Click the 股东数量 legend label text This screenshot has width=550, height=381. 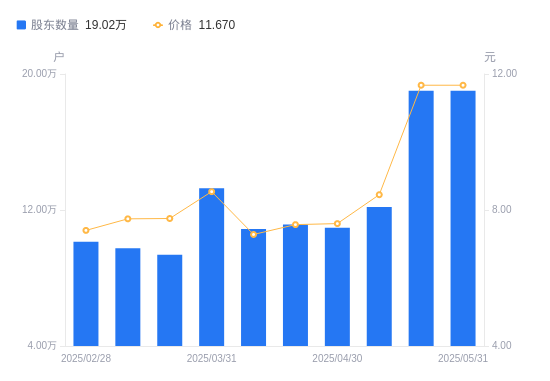point(54,25)
